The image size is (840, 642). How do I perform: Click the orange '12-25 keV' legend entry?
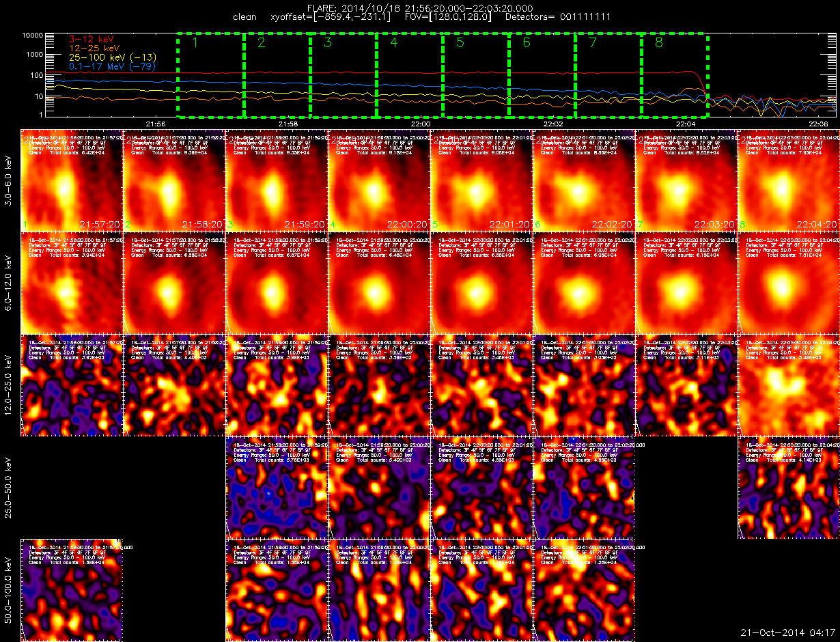click(96, 49)
